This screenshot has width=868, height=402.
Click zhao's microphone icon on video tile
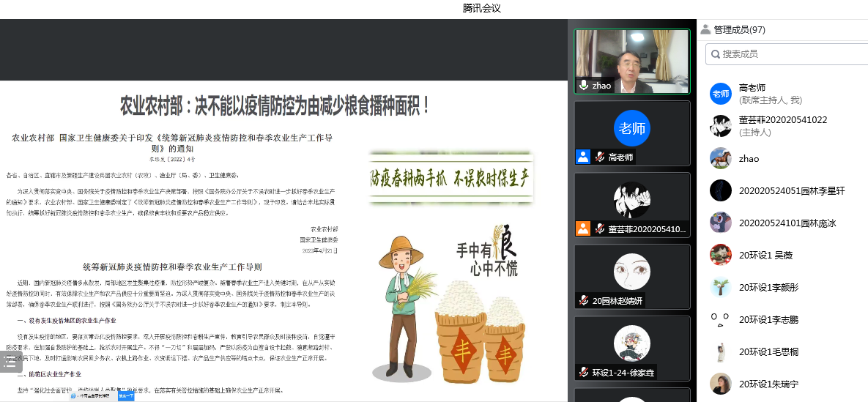pyautogui.click(x=584, y=86)
